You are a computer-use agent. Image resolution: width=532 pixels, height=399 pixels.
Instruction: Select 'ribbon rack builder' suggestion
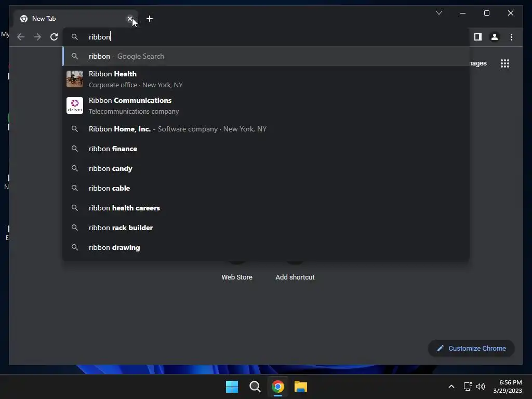pyautogui.click(x=266, y=228)
